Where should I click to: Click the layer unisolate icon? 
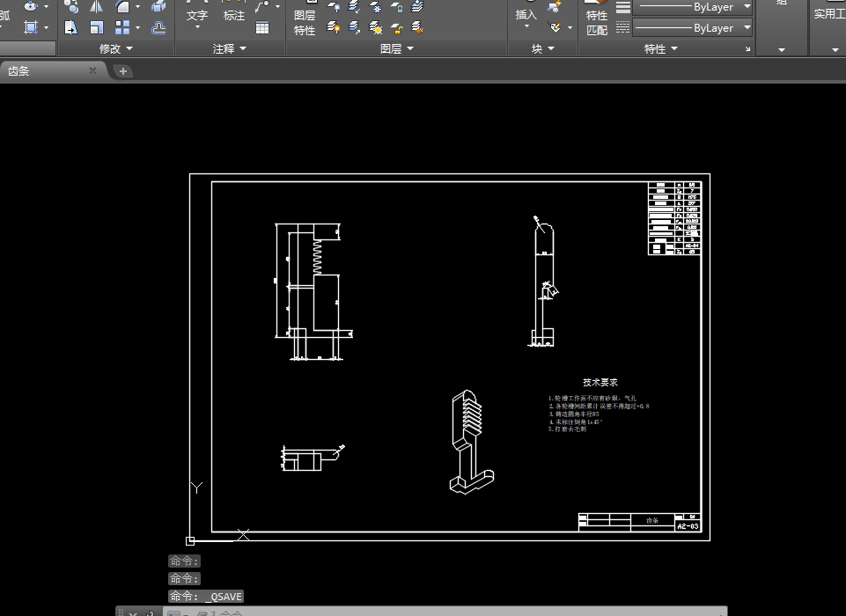point(354,27)
